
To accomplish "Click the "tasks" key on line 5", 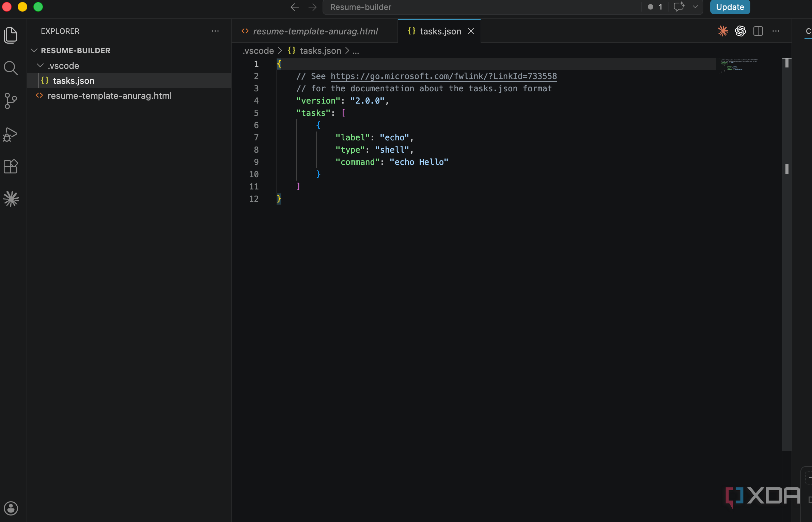I will pos(313,113).
